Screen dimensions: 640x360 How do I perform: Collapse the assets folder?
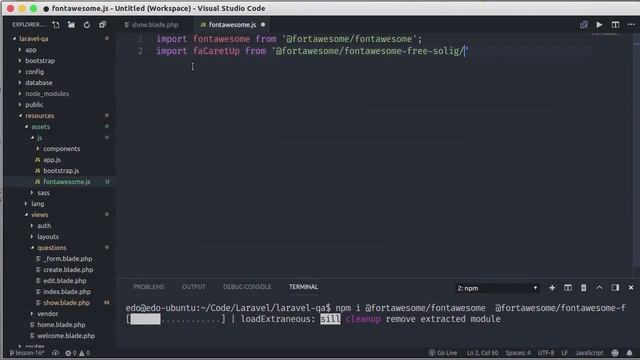point(40,127)
